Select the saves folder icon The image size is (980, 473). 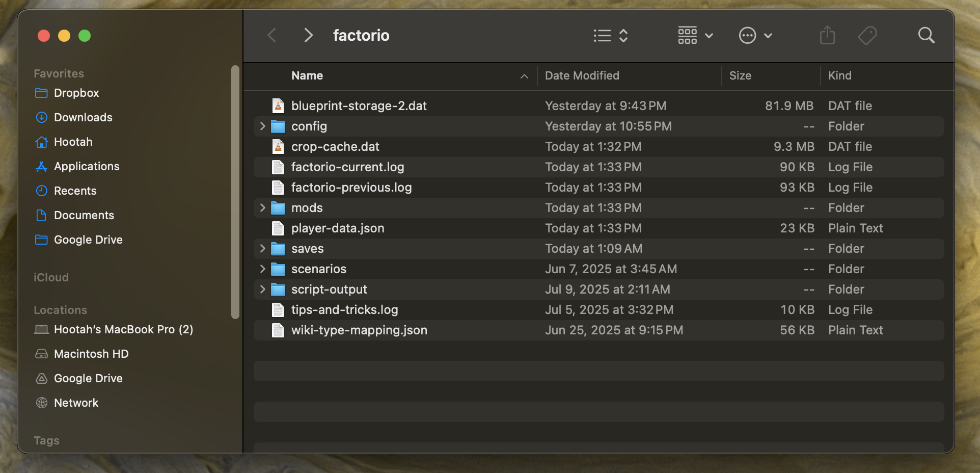[x=278, y=248]
